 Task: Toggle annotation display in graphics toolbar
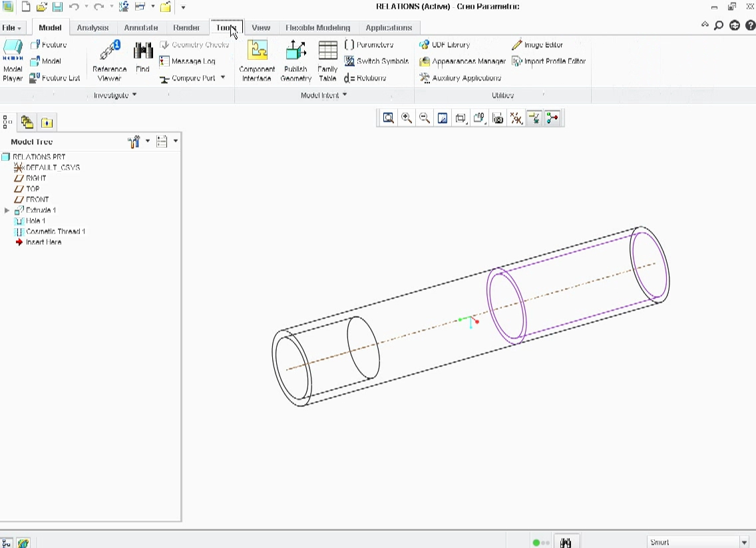click(534, 118)
